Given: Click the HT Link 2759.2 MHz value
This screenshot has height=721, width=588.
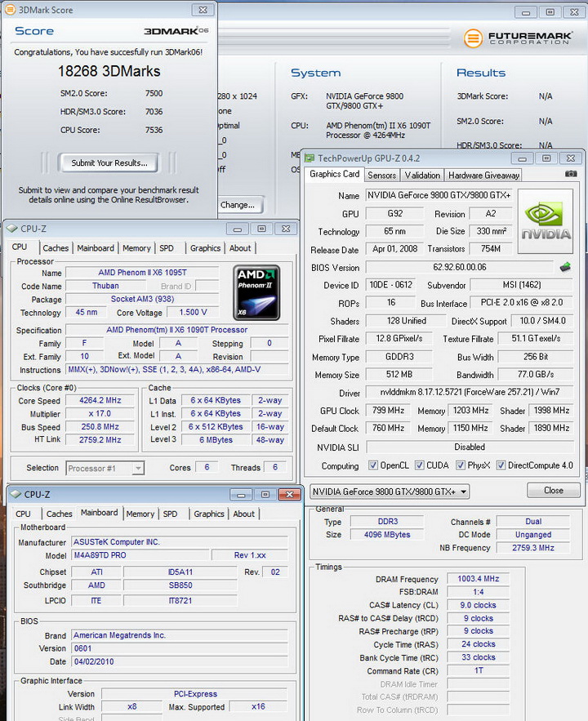Looking at the screenshot, I should tap(100, 440).
